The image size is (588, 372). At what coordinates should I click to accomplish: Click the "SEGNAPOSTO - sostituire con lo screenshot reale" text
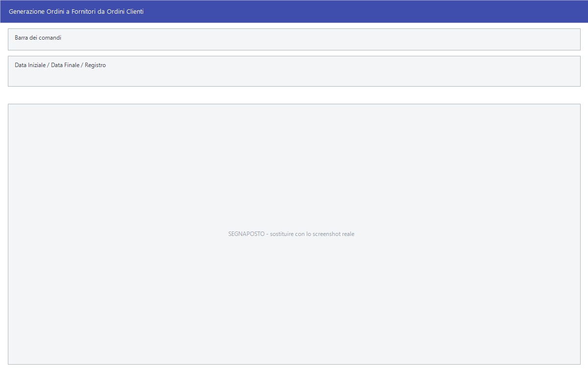click(x=292, y=234)
